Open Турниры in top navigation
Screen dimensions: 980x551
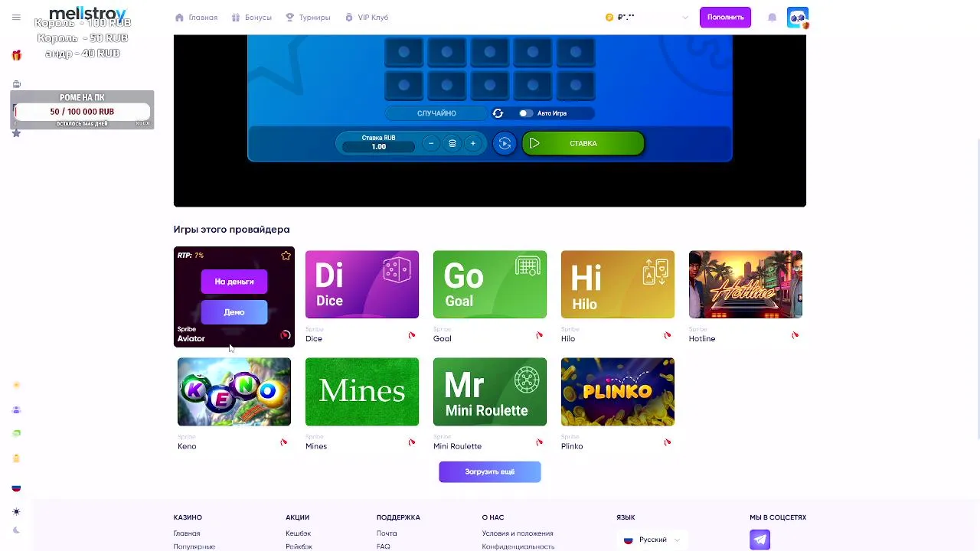click(x=308, y=18)
